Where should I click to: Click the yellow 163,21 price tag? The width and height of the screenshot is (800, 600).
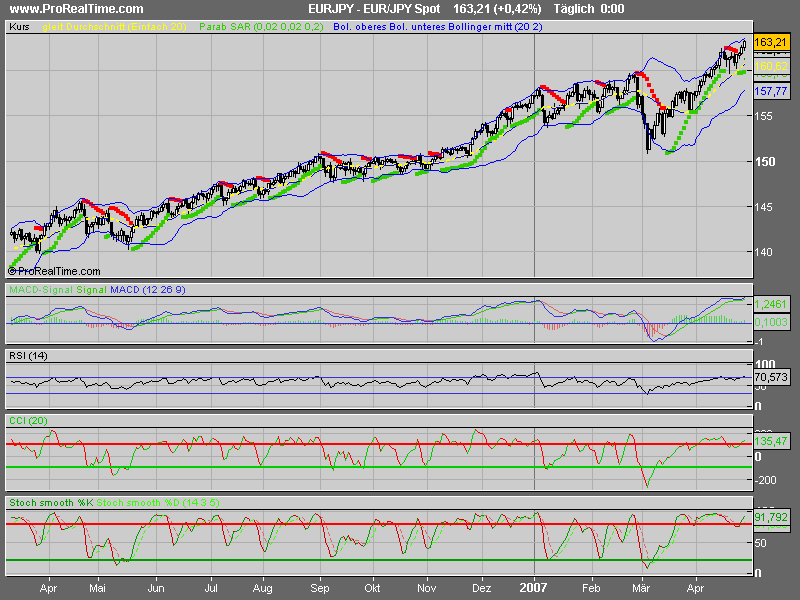pyautogui.click(x=770, y=42)
